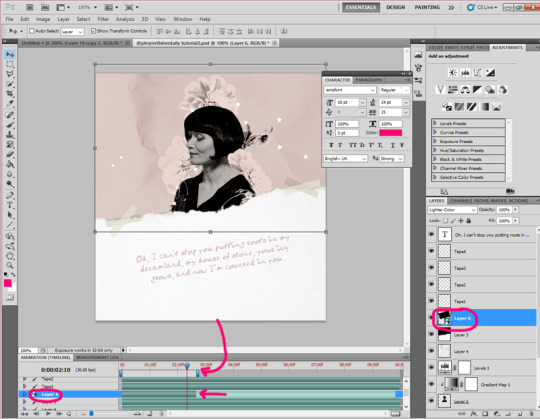Select the Clone Stamp tool
Screen dimensions: 540x419
[10, 135]
